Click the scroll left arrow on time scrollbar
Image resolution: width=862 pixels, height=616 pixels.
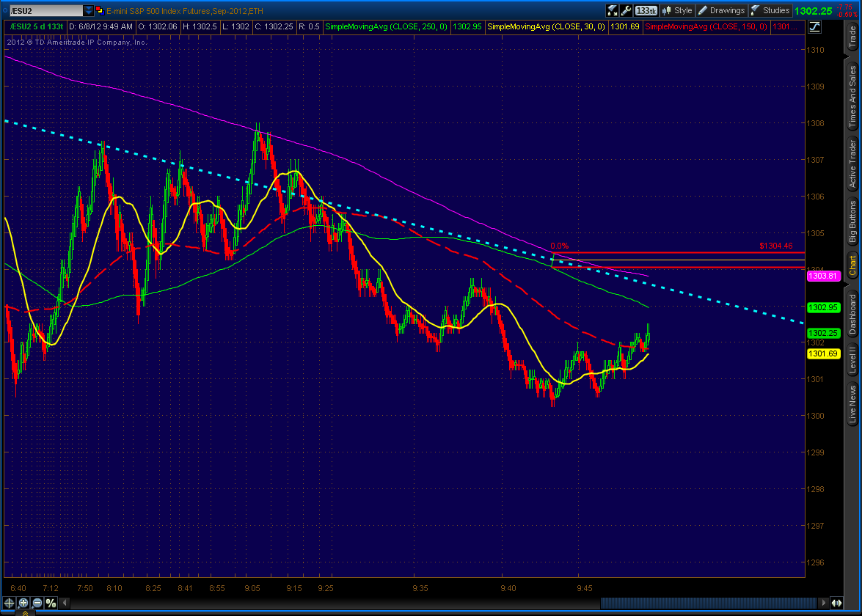point(65,603)
